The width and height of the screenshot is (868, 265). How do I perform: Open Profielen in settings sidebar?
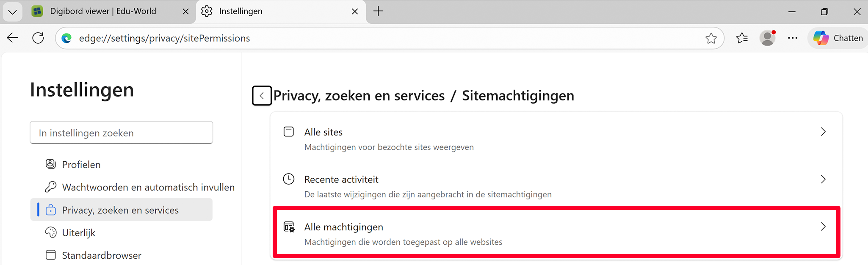(81, 165)
